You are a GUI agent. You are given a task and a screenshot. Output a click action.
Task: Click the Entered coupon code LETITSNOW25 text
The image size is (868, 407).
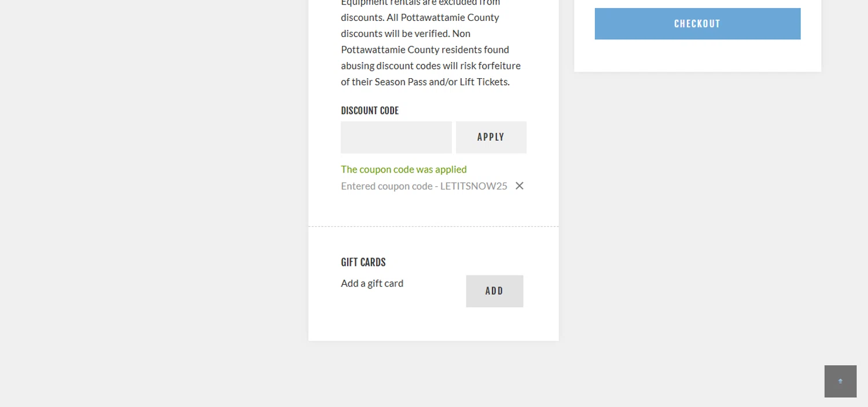pos(424,186)
